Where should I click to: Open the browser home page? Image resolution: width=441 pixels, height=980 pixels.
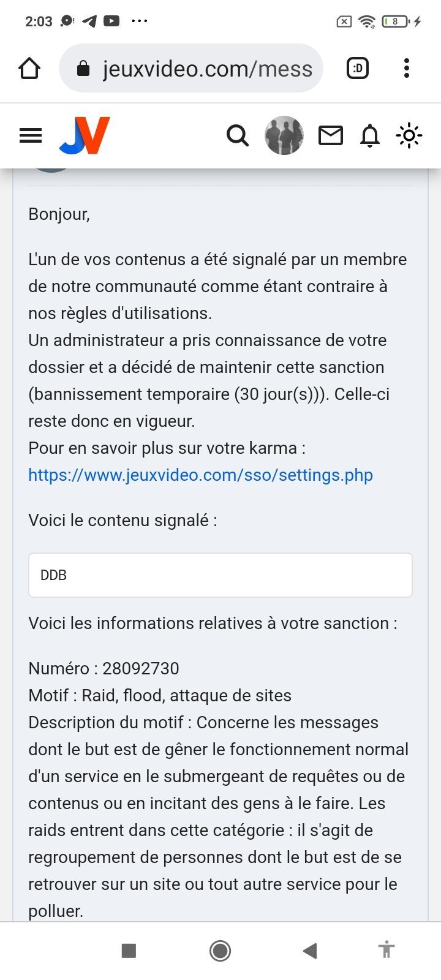tap(29, 68)
